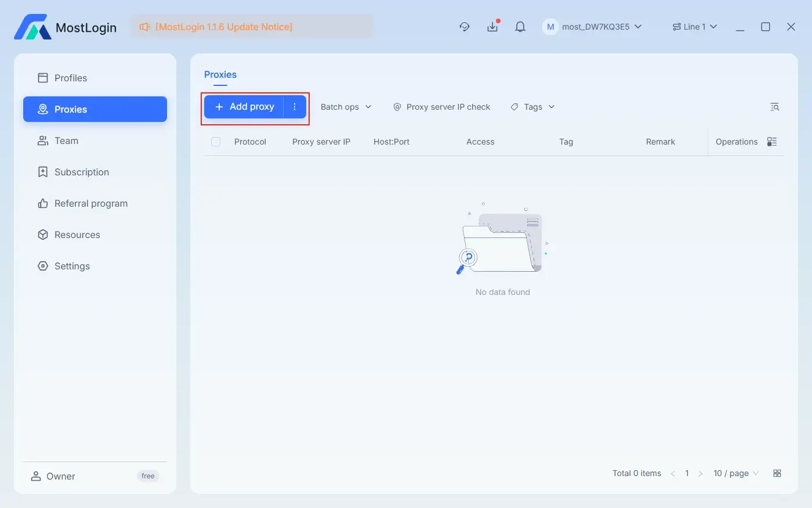Open the 10 / page size dropdown

click(736, 474)
